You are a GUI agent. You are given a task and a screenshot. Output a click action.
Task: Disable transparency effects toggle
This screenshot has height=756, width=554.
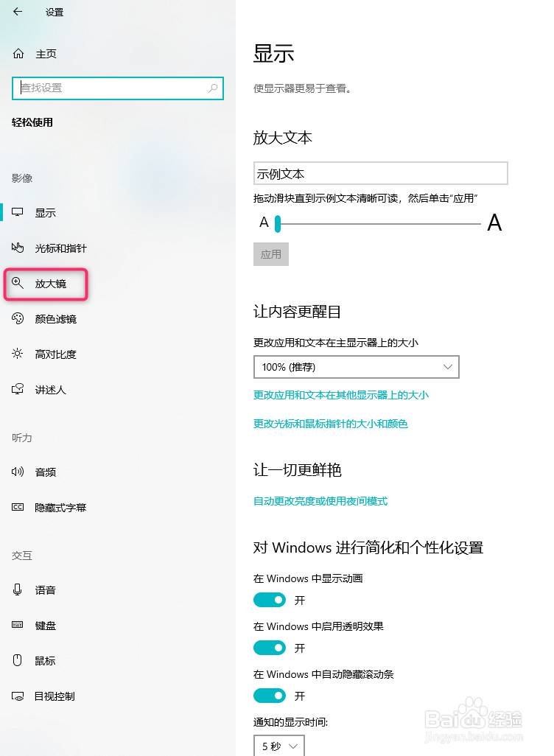270,648
